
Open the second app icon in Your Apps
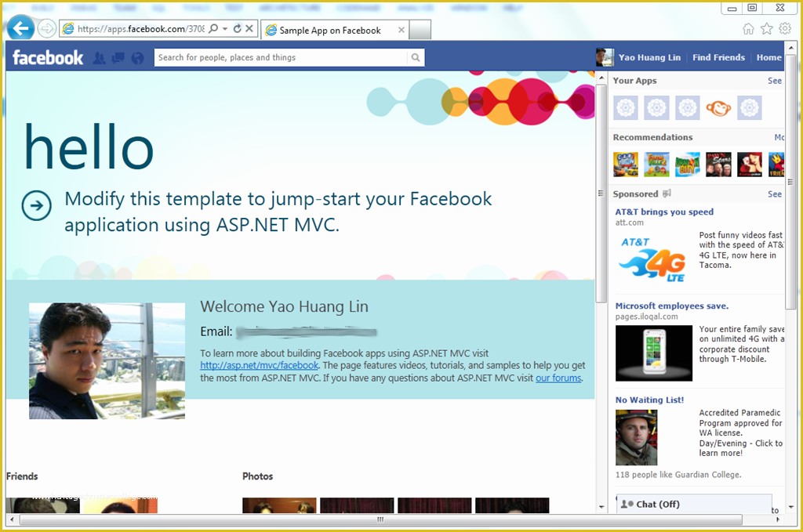[656, 108]
